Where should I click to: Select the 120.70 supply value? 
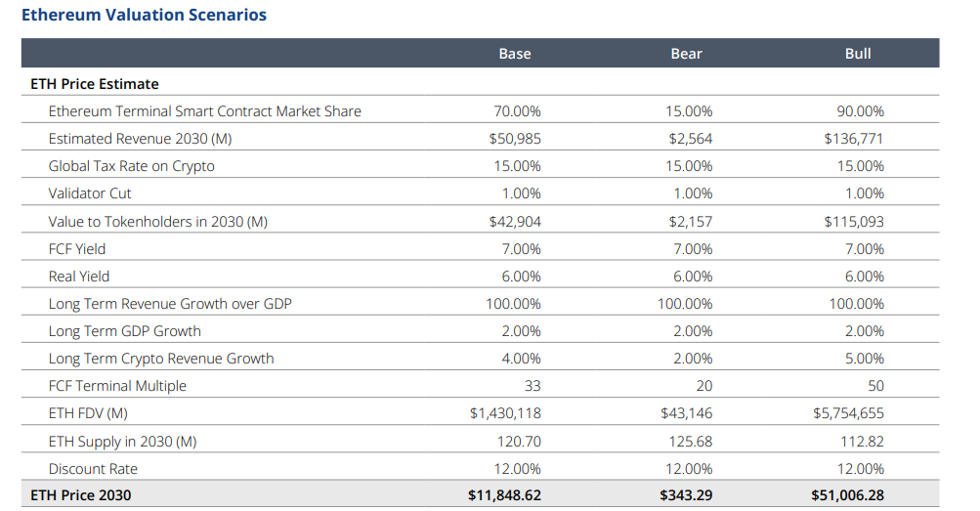point(519,442)
